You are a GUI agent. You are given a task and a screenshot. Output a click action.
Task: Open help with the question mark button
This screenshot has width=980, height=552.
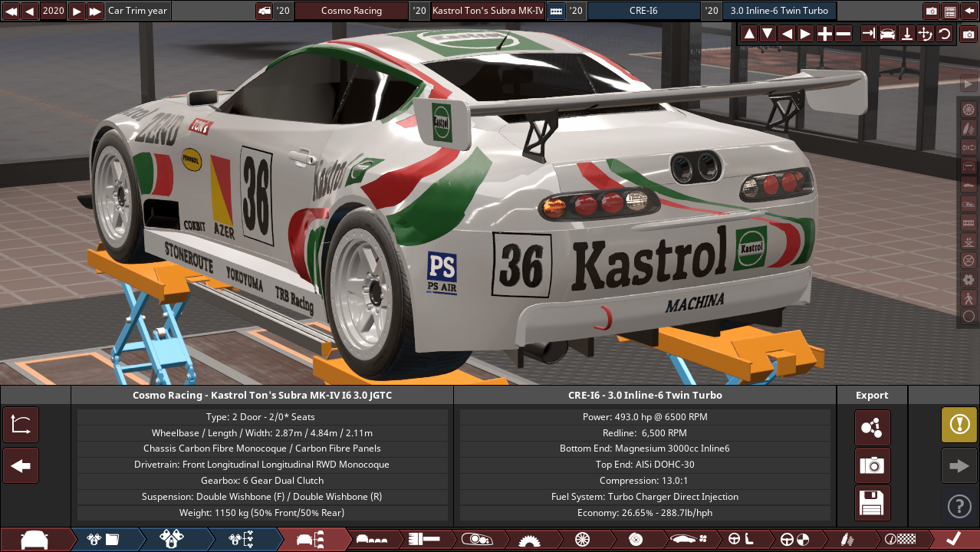tap(959, 506)
